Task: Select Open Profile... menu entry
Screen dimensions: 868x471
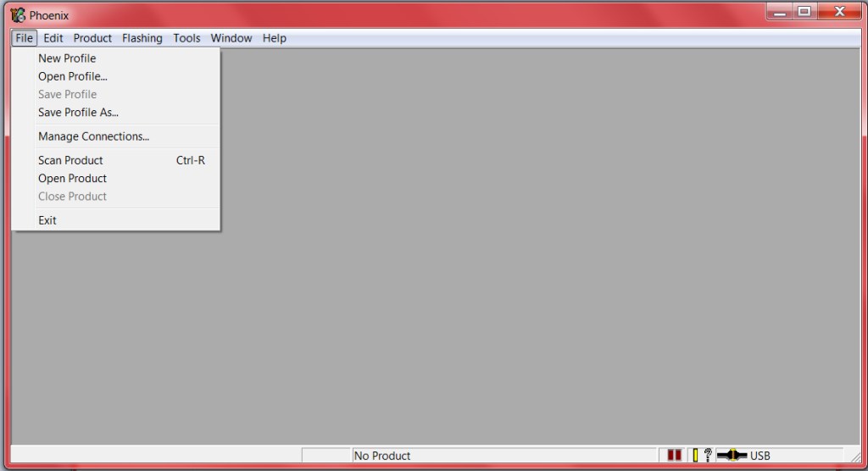Action: point(115,76)
